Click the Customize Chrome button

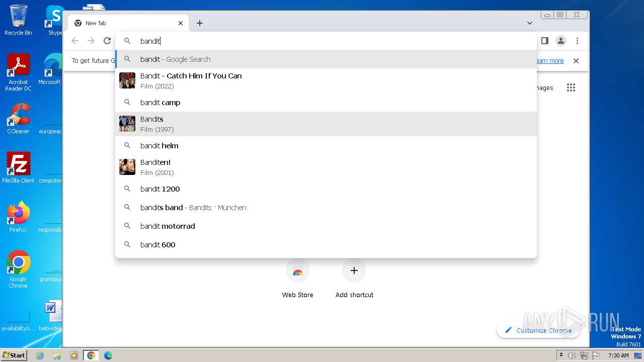coord(538,330)
